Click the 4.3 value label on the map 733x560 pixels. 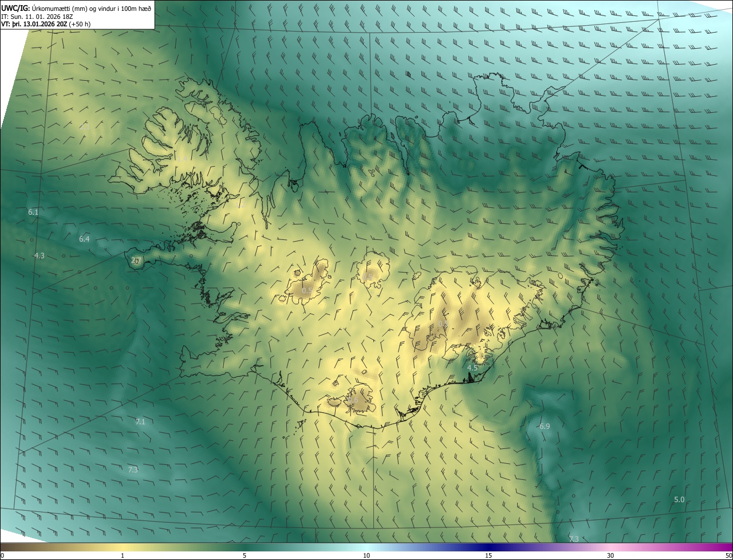pos(39,256)
